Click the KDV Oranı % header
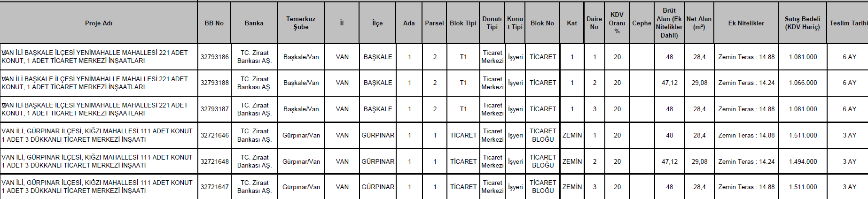 tap(617, 23)
